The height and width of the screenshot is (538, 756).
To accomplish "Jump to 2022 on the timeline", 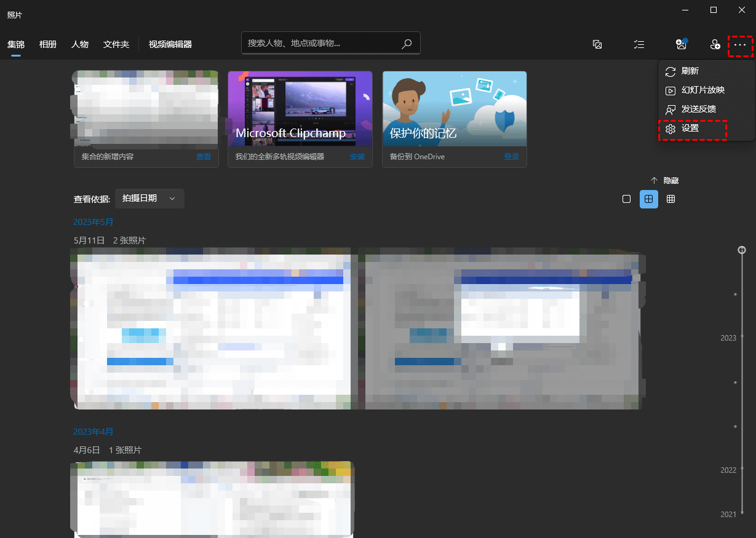I will click(x=728, y=470).
